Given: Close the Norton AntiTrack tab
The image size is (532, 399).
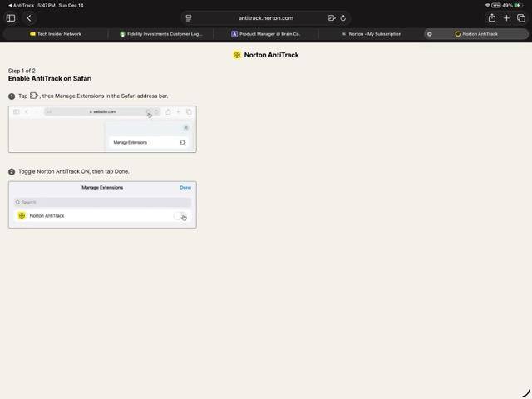Looking at the screenshot, I should (x=430, y=34).
